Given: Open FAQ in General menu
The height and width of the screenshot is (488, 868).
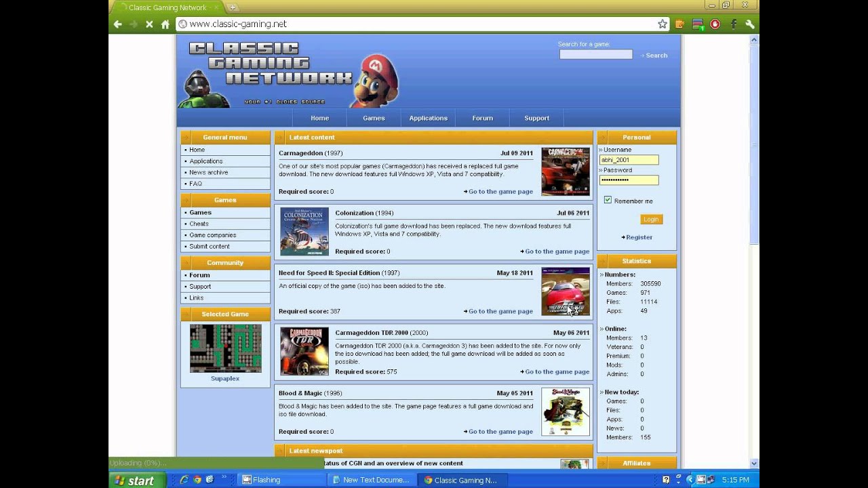Looking at the screenshot, I should point(196,184).
